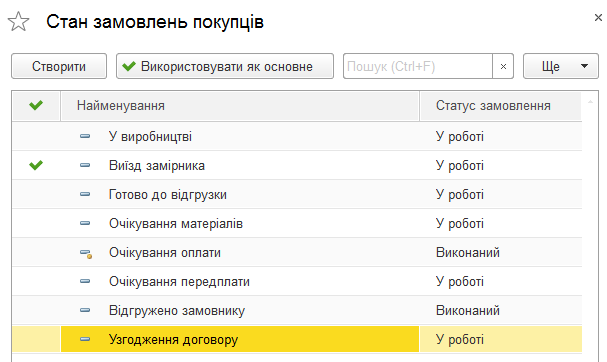Click status У роботі in У виробництві row
The height and width of the screenshot is (362, 607).
[460, 137]
